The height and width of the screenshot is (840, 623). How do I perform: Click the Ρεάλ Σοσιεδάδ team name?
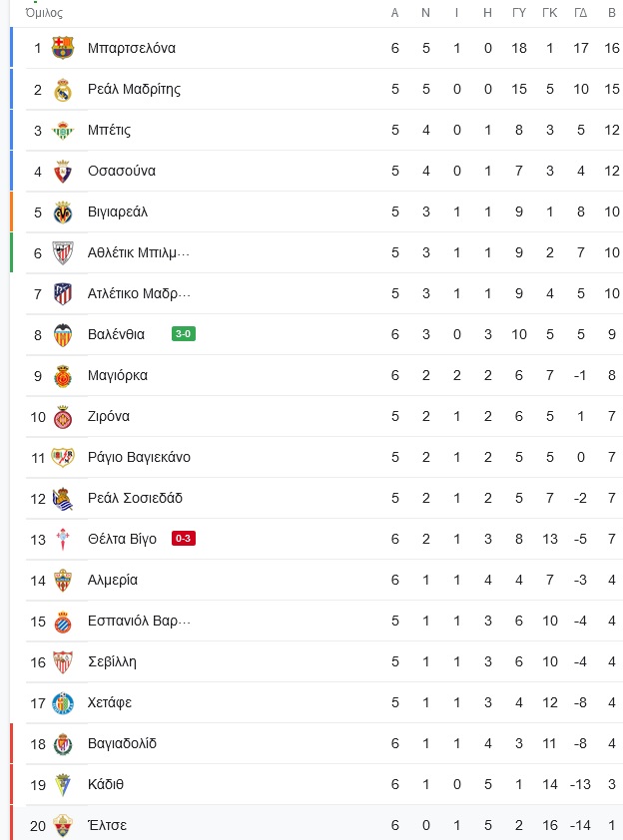pyautogui.click(x=135, y=498)
